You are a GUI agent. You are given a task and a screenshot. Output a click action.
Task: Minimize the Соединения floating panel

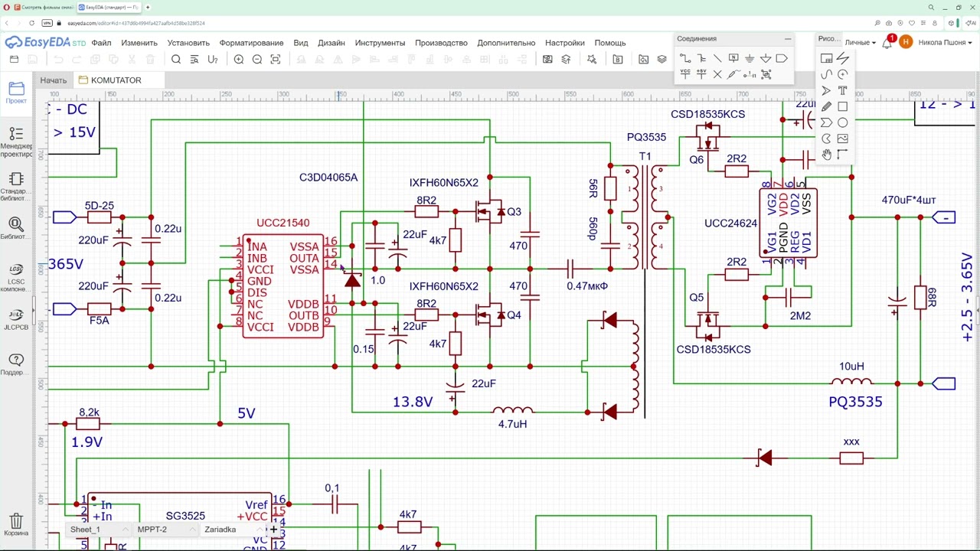click(788, 39)
